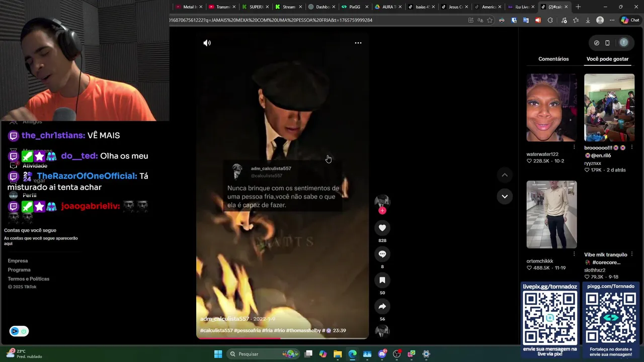Image resolution: width=644 pixels, height=362 pixels.
Task: Open adm_calculista557 creator name in caption
Action: coord(224,319)
